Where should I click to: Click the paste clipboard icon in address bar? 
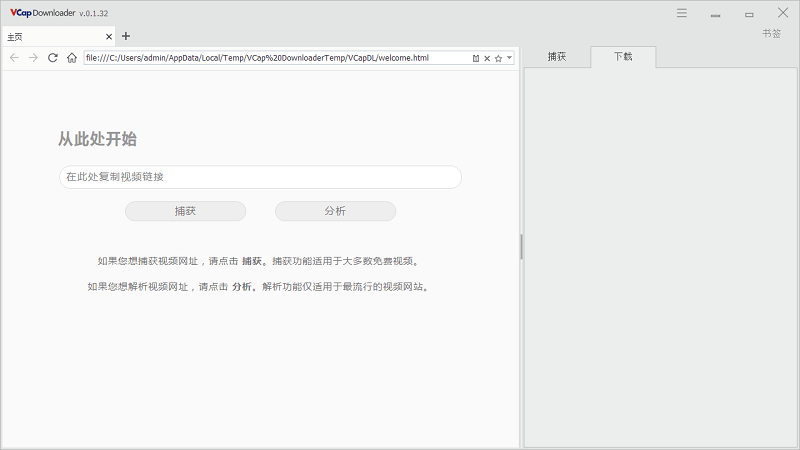coord(476,58)
